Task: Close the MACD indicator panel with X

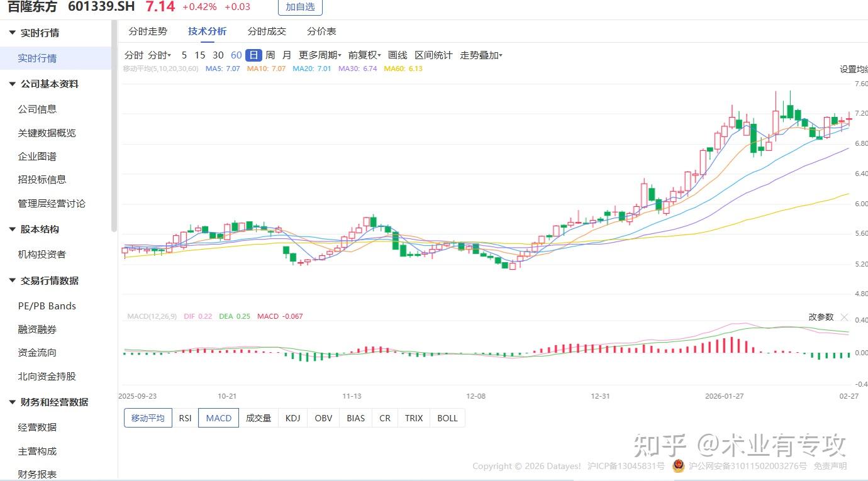Action: (844, 317)
